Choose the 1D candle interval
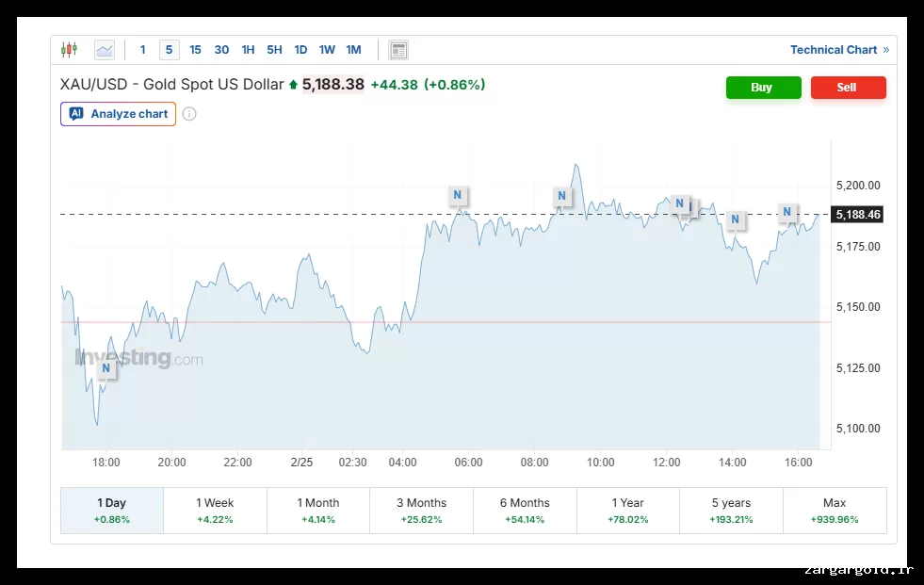Viewport: 924px width, 585px height. tap(300, 50)
